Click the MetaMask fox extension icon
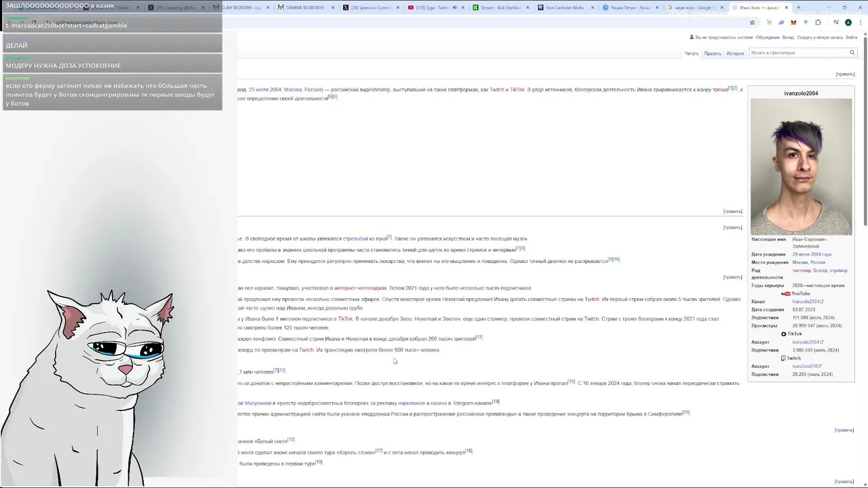Image resolution: width=868 pixels, height=488 pixels. (793, 22)
